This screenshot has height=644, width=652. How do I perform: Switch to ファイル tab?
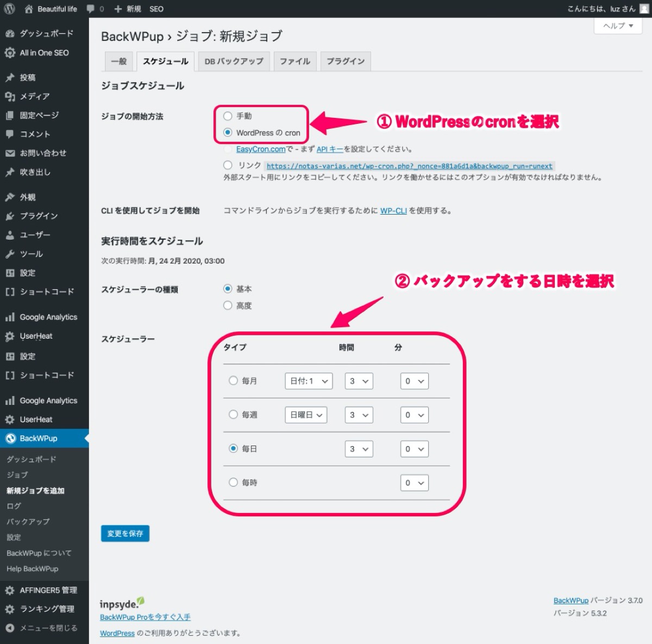295,61
